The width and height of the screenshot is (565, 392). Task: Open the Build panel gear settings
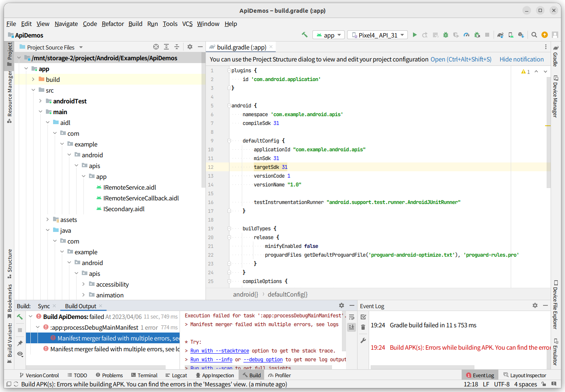click(342, 305)
